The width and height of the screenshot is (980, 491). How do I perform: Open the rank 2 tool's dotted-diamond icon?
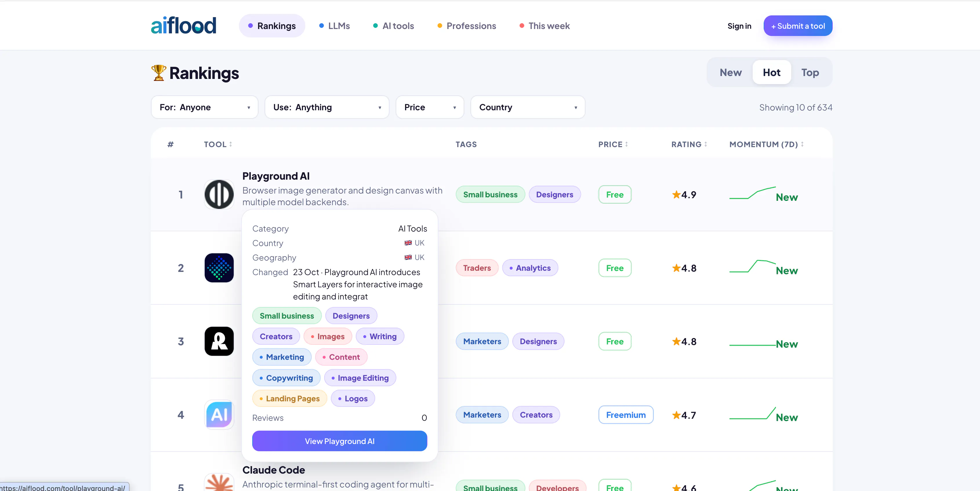tap(219, 268)
